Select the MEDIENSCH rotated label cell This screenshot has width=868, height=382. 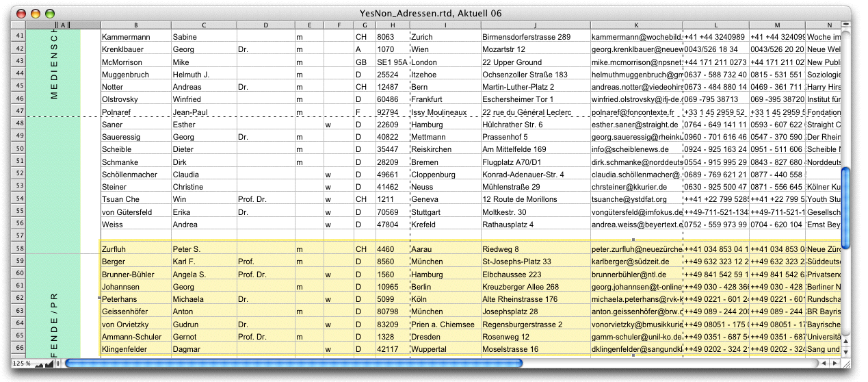click(x=54, y=67)
